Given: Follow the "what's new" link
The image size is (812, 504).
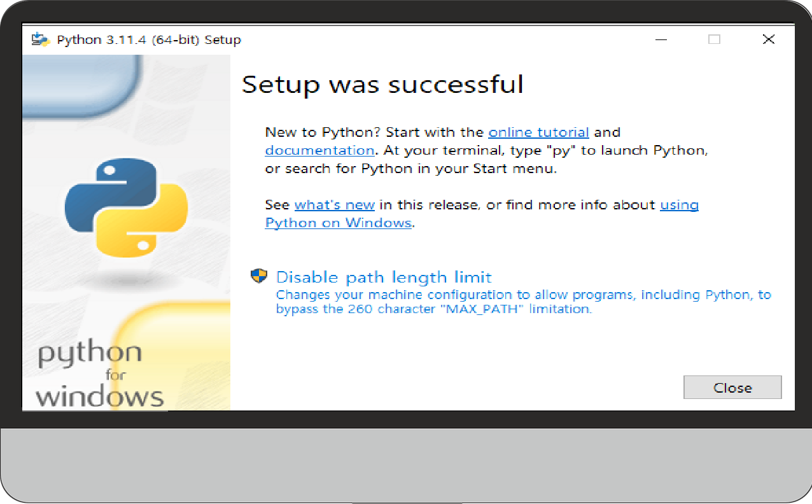Looking at the screenshot, I should coord(335,205).
